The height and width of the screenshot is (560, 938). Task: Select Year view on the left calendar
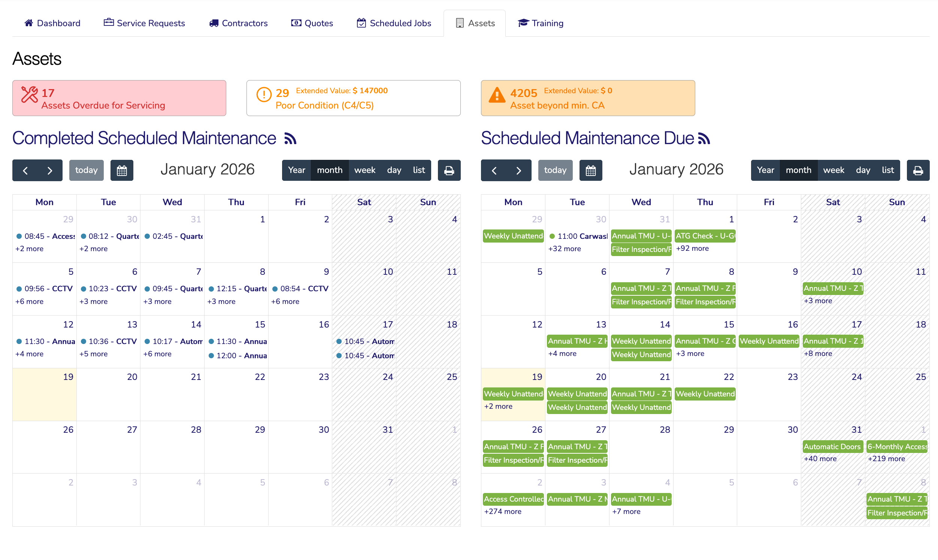[x=296, y=170]
